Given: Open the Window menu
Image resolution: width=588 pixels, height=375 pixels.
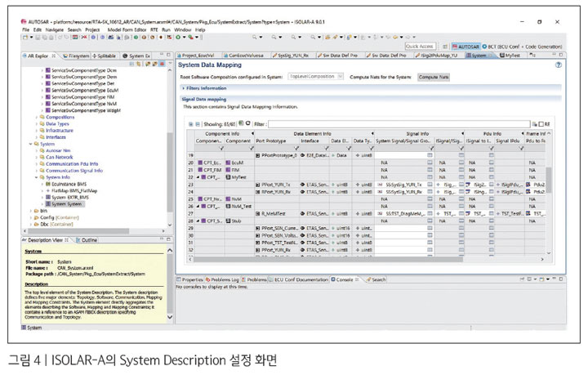Looking at the screenshot, I should click(x=183, y=29).
